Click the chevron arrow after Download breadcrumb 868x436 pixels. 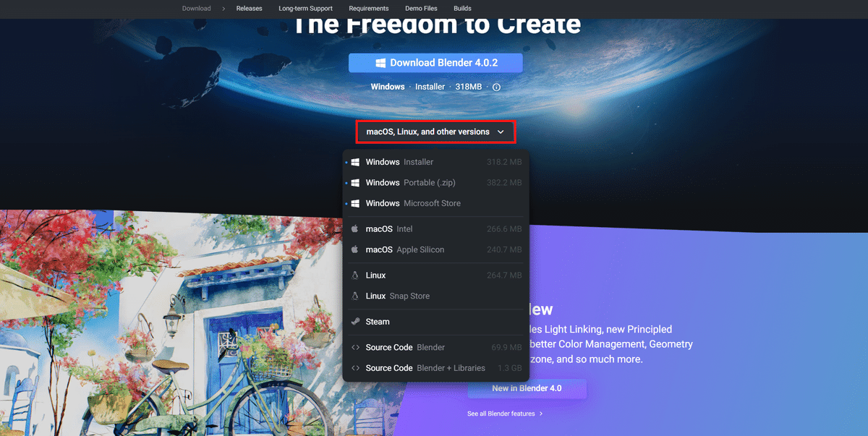(224, 9)
